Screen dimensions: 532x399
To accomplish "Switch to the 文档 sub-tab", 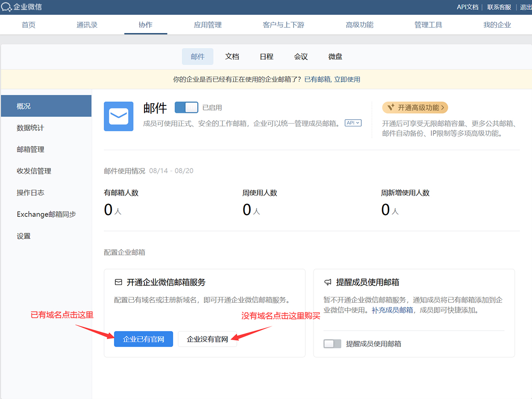I will [232, 57].
